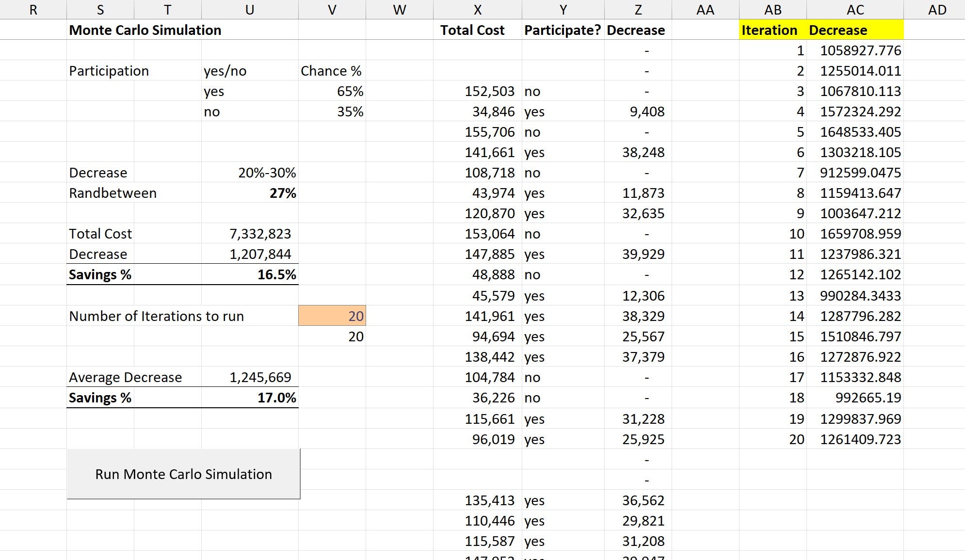Select the 'yes/no' cell
This screenshot has width=965, height=560.
tap(250, 71)
